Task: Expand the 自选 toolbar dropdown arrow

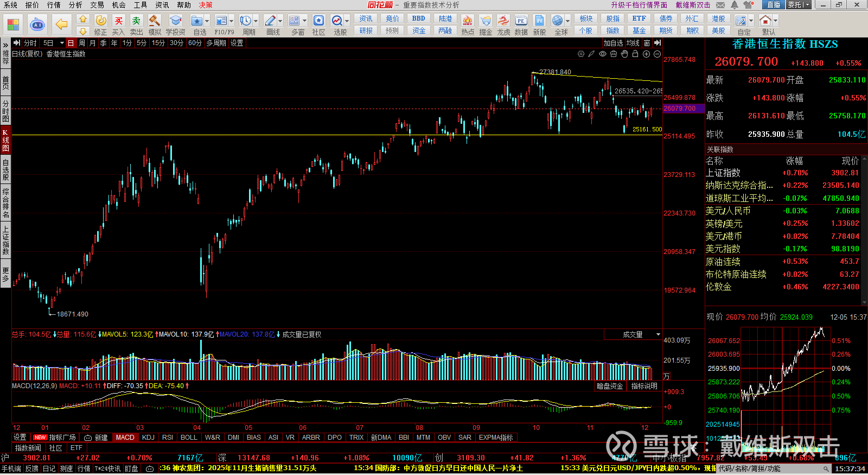Action: coord(207,21)
